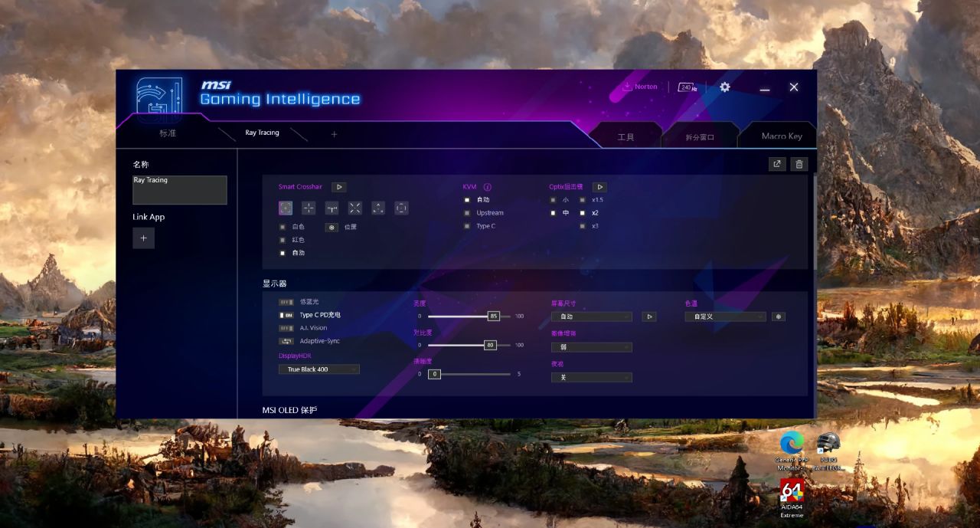Click the 显示器 section heading
Screen dimensions: 980x528
pyautogui.click(x=274, y=284)
